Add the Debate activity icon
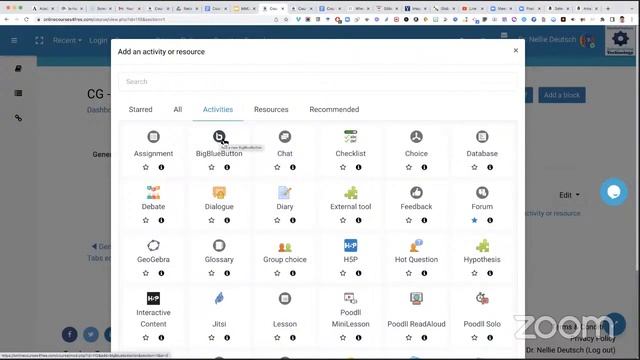The height and width of the screenshot is (360, 640). (153, 192)
